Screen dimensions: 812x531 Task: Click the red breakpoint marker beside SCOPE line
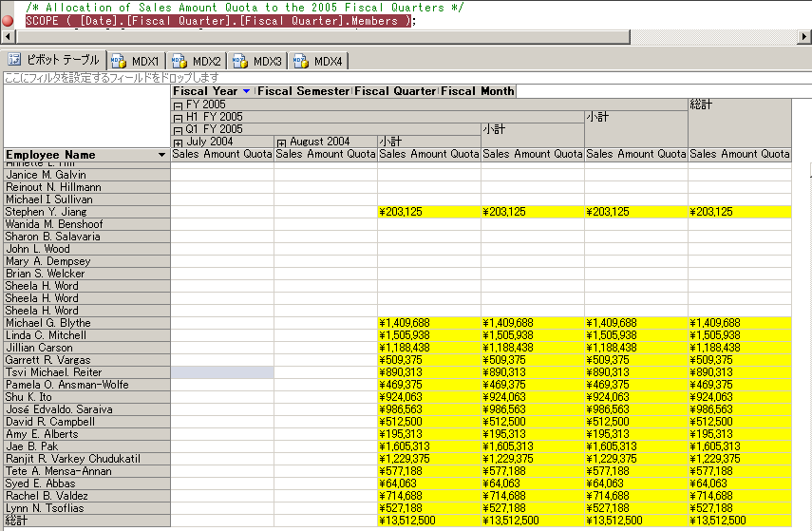(8, 21)
